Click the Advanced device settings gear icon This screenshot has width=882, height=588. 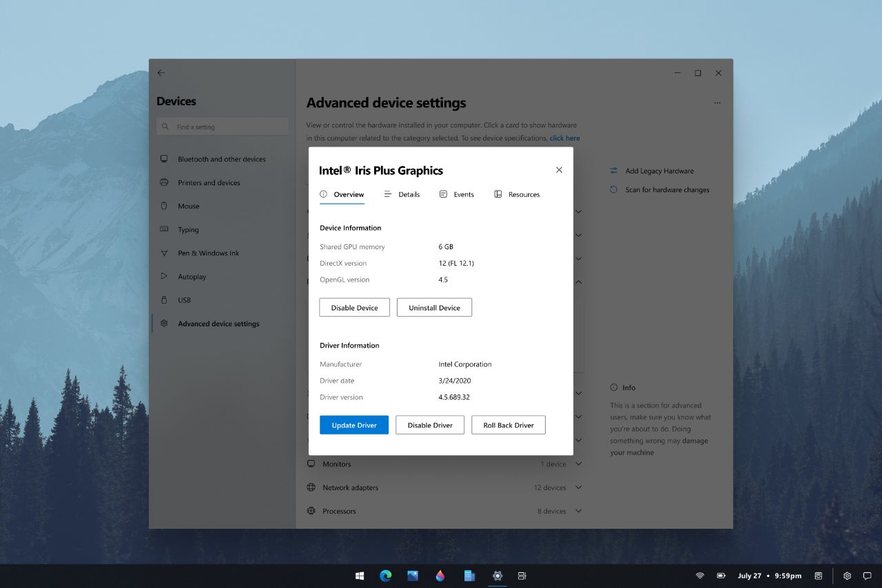pyautogui.click(x=164, y=323)
